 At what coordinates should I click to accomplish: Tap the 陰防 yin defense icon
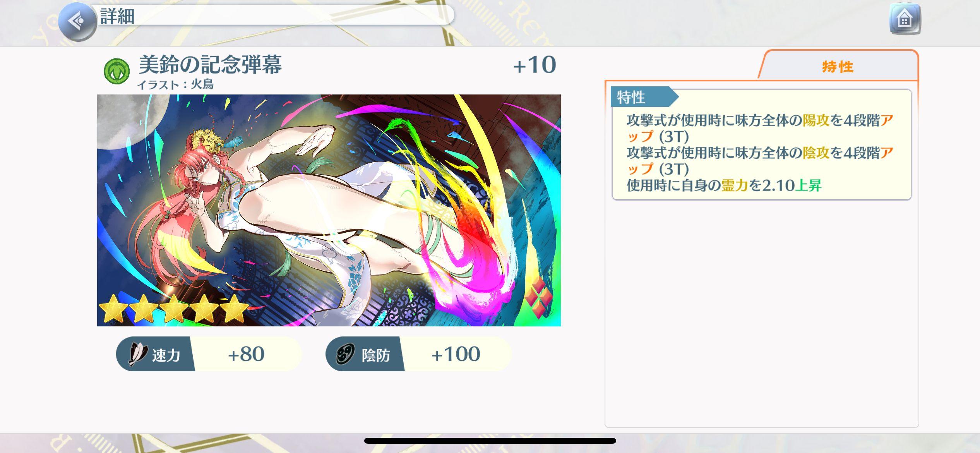click(x=345, y=354)
